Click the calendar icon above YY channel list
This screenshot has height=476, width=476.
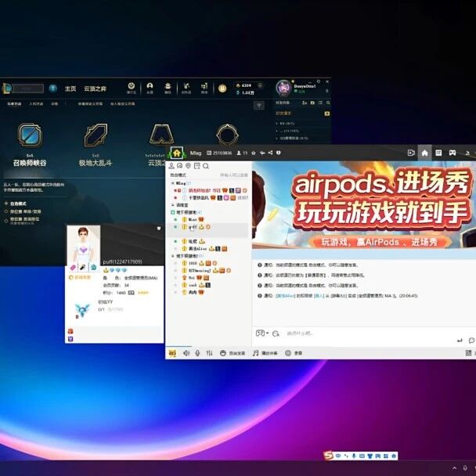coord(197,166)
